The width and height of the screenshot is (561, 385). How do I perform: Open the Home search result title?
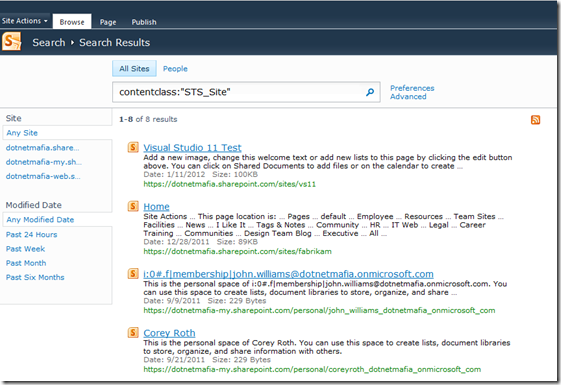pyautogui.click(x=156, y=206)
